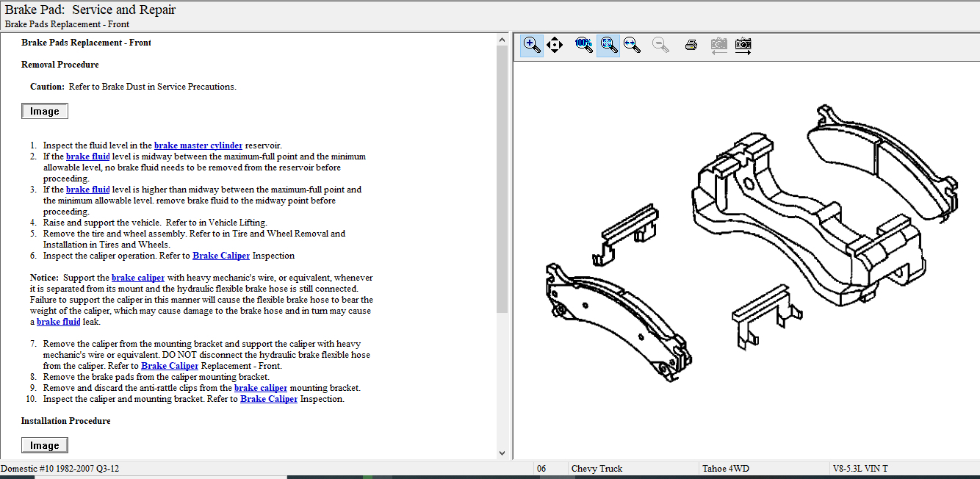Click 'Caution:' brake dust note text
Image resolution: width=980 pixels, height=479 pixels.
coord(133,87)
